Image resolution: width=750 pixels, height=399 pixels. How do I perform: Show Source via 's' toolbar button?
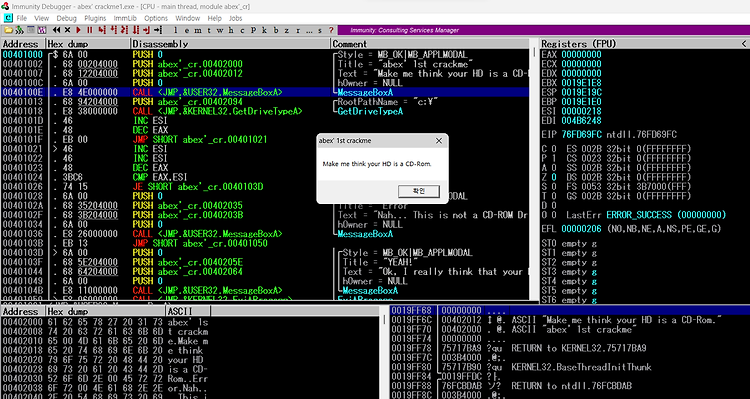click(x=320, y=30)
